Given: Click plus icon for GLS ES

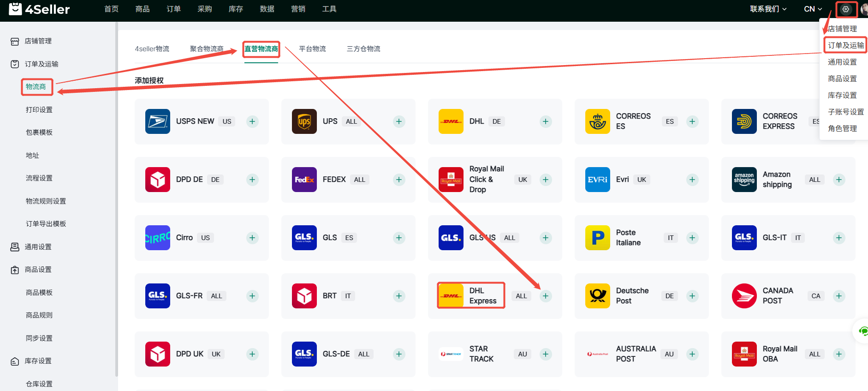Looking at the screenshot, I should point(399,238).
